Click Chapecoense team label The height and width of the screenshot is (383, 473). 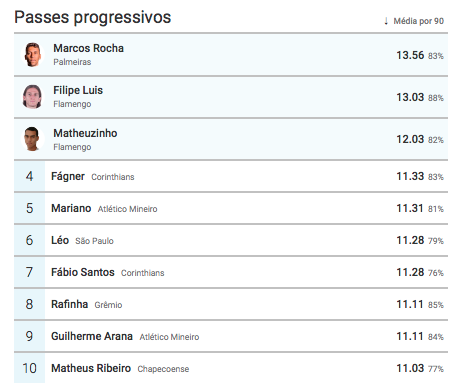pos(163,369)
